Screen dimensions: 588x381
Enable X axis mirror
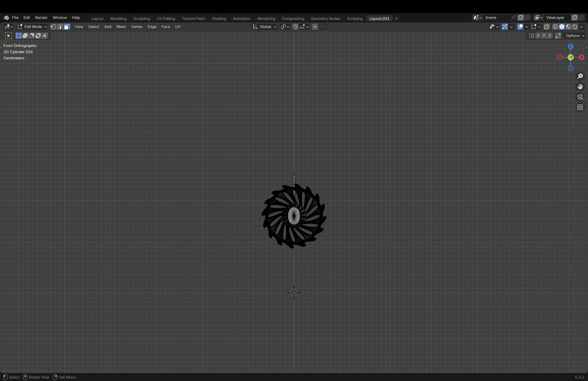(538, 36)
